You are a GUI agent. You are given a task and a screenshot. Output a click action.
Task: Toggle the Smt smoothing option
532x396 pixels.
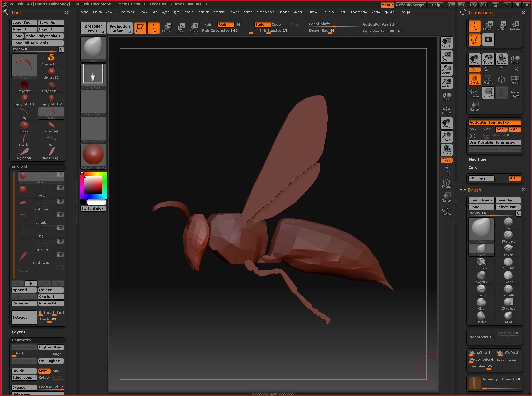[44, 371]
